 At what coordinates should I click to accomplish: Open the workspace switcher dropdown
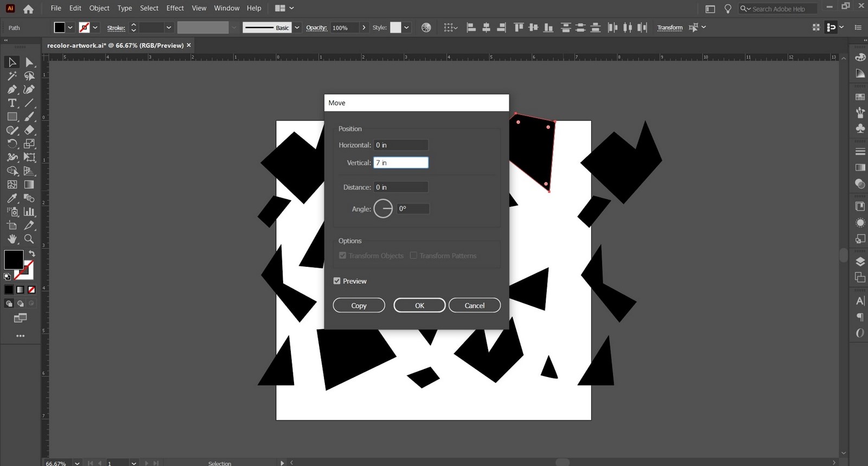284,8
